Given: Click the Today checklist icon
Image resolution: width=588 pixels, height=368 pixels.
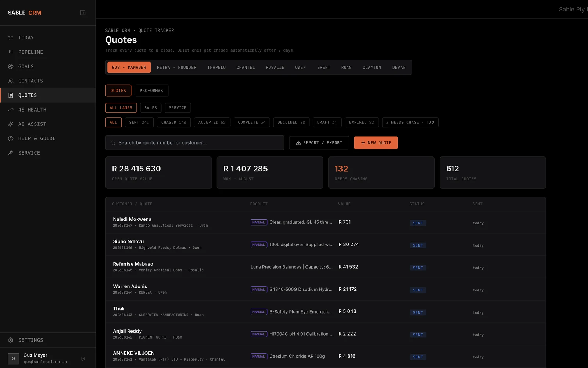Looking at the screenshot, I should [x=11, y=38].
